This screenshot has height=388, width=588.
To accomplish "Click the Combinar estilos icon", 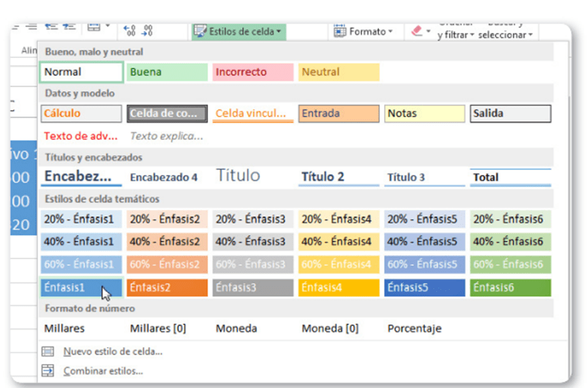I will (x=48, y=370).
